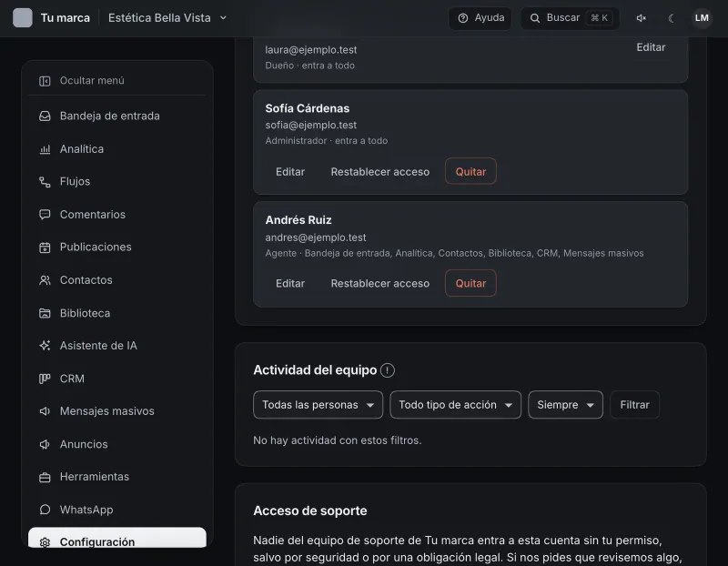
Task: Go to Bandeja de entrada menu item
Action: pyautogui.click(x=117, y=116)
